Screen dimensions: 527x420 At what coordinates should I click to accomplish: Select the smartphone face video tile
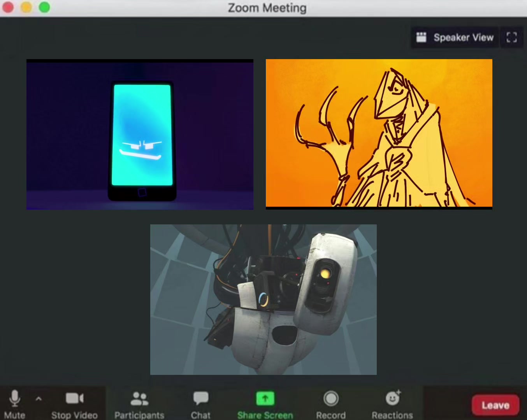click(140, 135)
